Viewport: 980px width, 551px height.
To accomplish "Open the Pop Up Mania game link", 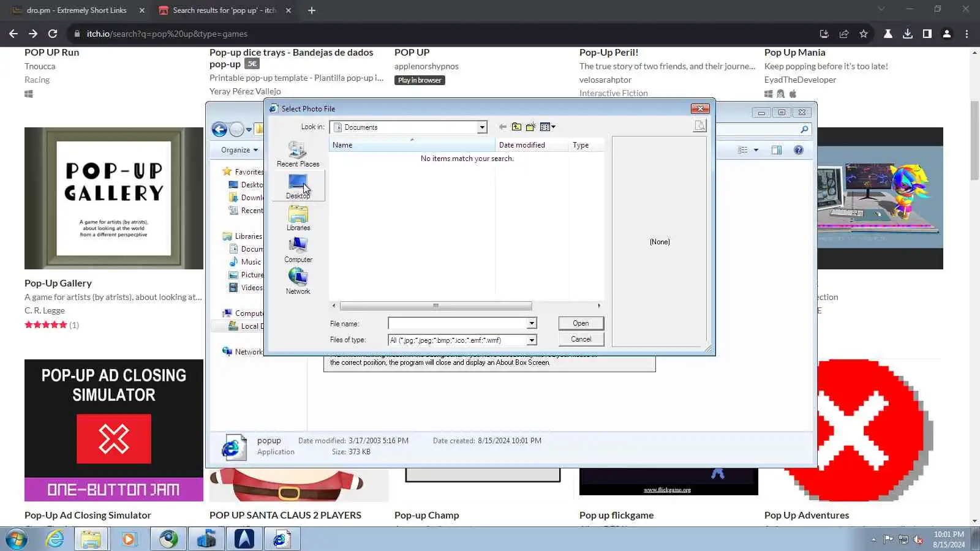I will point(795,53).
